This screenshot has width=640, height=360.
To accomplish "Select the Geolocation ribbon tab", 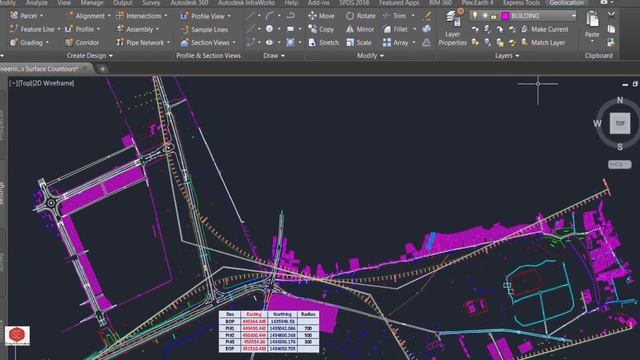I will pyautogui.click(x=566, y=3).
